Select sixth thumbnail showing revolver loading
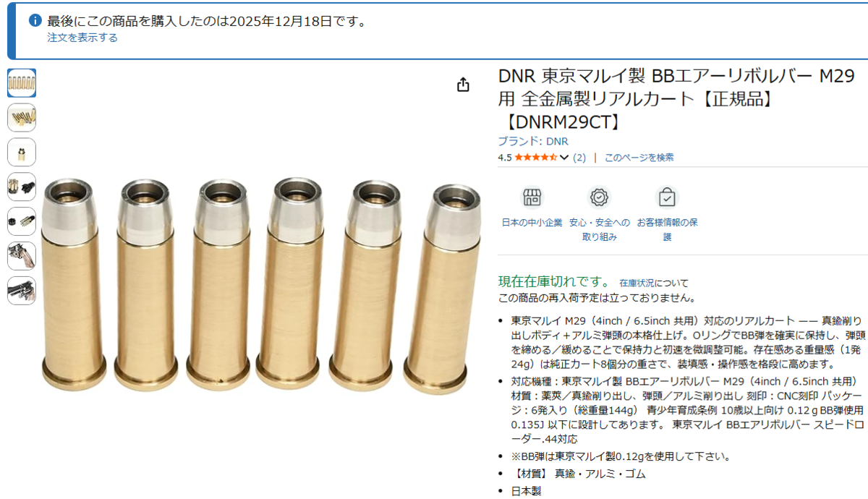Viewport: 868px width, 499px height. pos(22,256)
